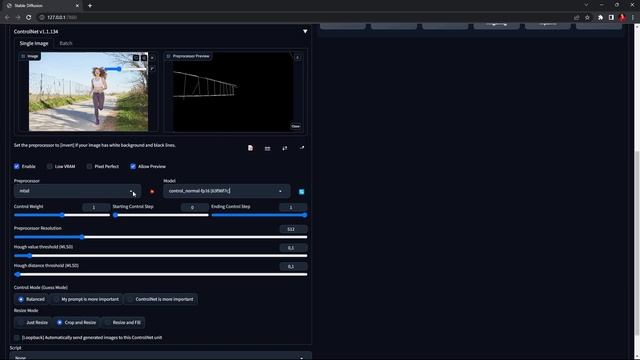Click the share page icon

click(x=576, y=18)
